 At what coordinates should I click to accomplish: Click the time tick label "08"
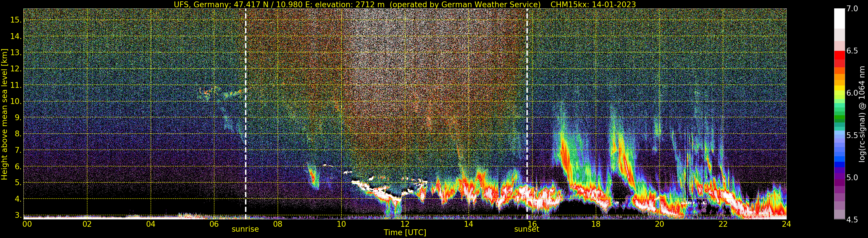click(x=278, y=224)
